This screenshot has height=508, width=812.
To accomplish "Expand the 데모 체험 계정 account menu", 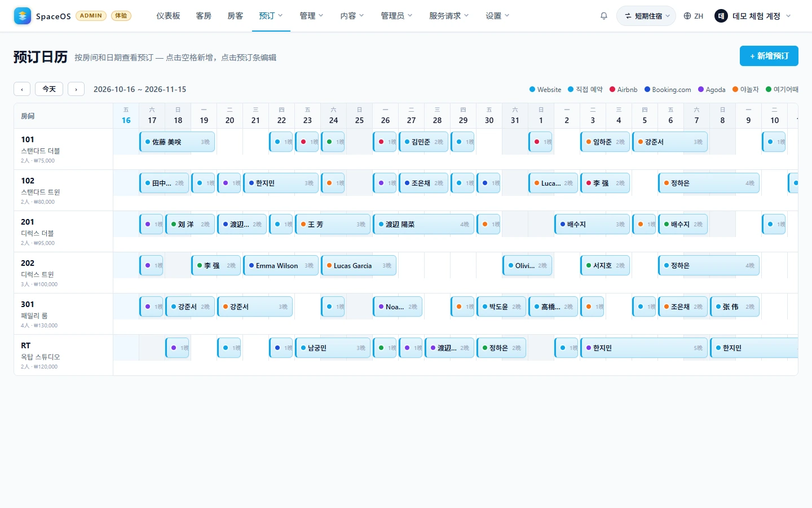I will click(x=753, y=16).
